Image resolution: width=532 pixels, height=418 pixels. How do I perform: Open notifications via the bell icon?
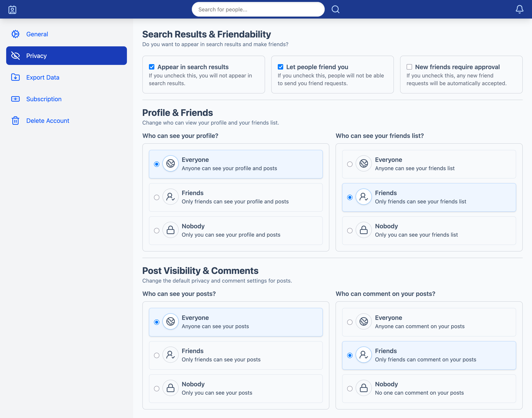tap(519, 9)
